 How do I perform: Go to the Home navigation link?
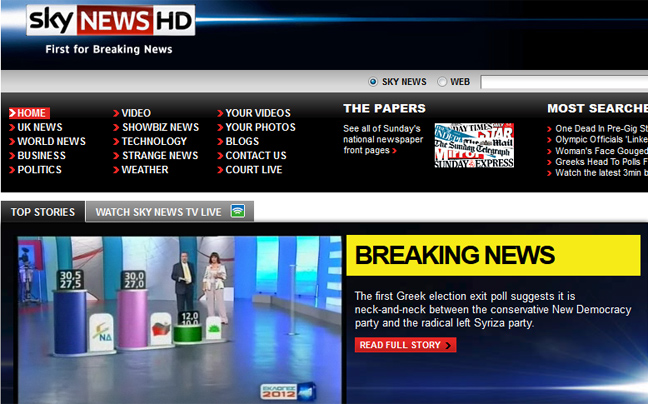click(x=31, y=113)
